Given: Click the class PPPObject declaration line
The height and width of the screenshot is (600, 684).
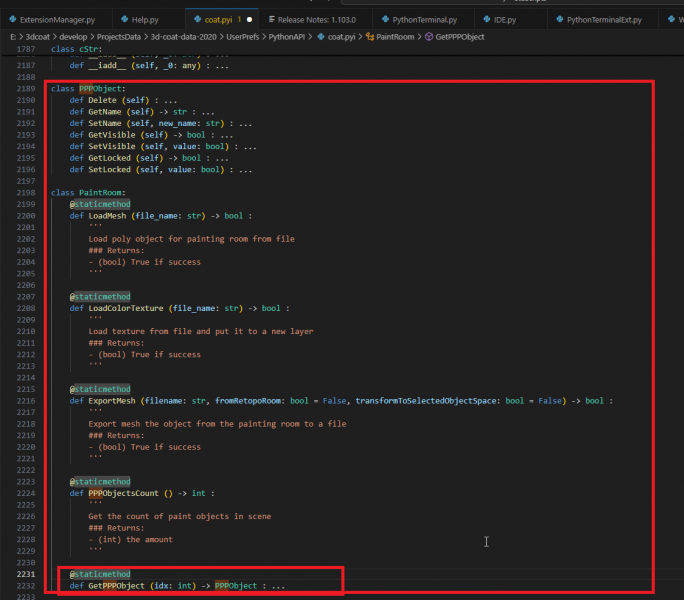Looking at the screenshot, I should click(87, 88).
